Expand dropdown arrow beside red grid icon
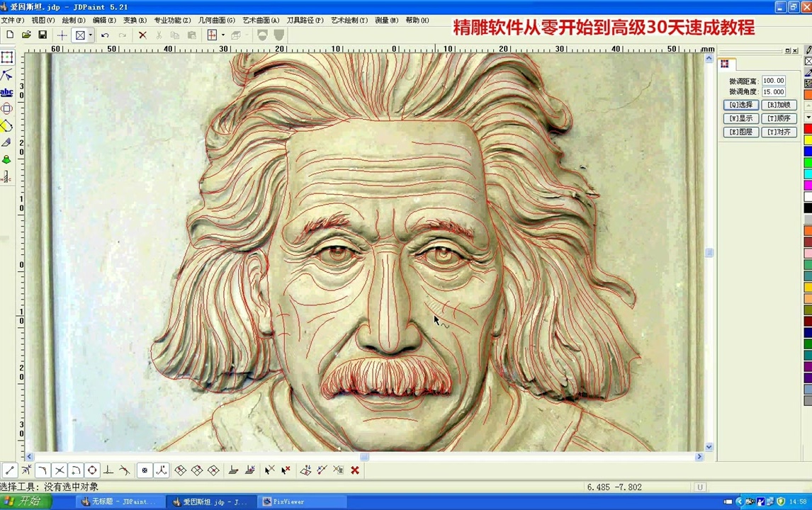The image size is (812, 510). tap(223, 35)
